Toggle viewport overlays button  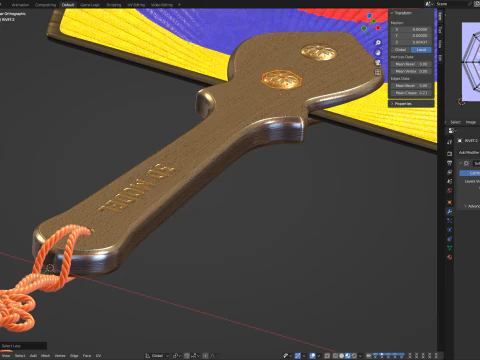[x=312, y=356]
